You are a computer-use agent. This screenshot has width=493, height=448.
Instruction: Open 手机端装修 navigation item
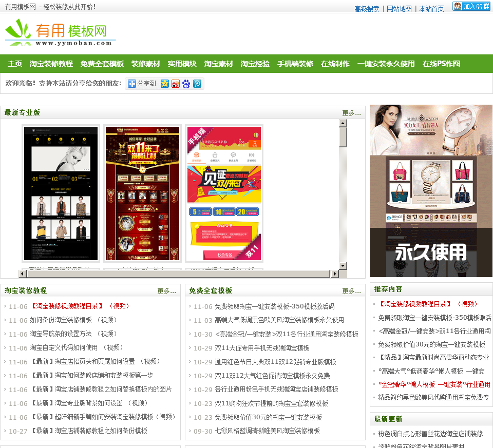[295, 64]
